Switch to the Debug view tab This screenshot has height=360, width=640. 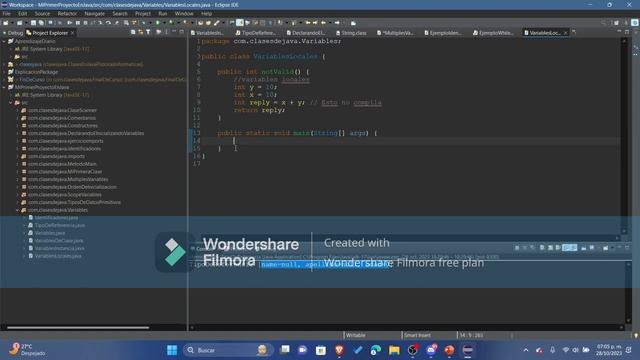[x=13, y=33]
